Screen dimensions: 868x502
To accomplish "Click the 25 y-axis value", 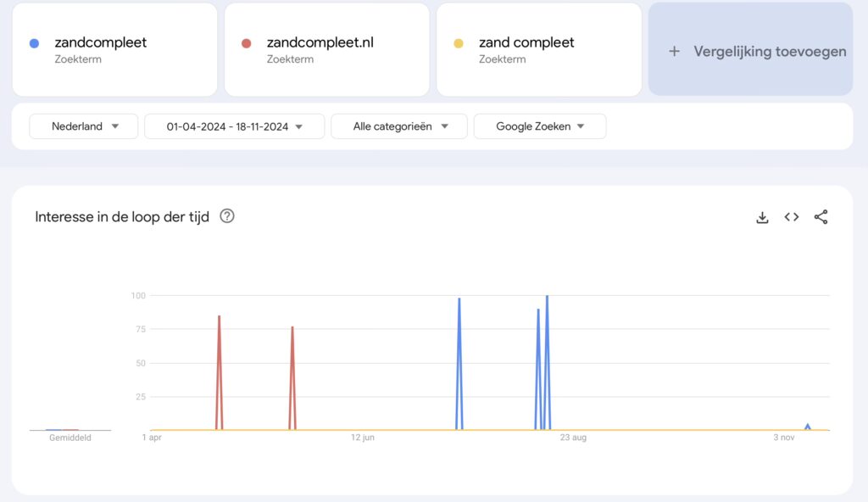I will point(141,397).
